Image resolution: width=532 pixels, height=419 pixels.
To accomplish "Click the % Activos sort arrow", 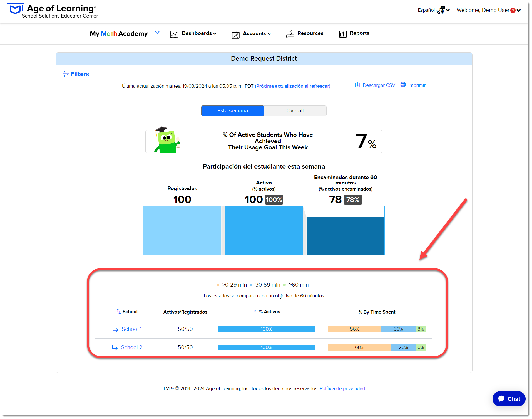I will 255,312.
